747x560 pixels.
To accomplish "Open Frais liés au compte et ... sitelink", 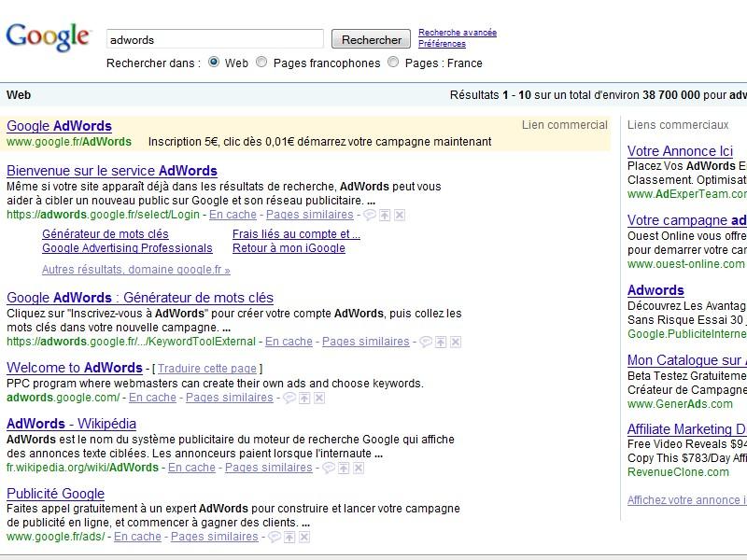I will coord(296,234).
